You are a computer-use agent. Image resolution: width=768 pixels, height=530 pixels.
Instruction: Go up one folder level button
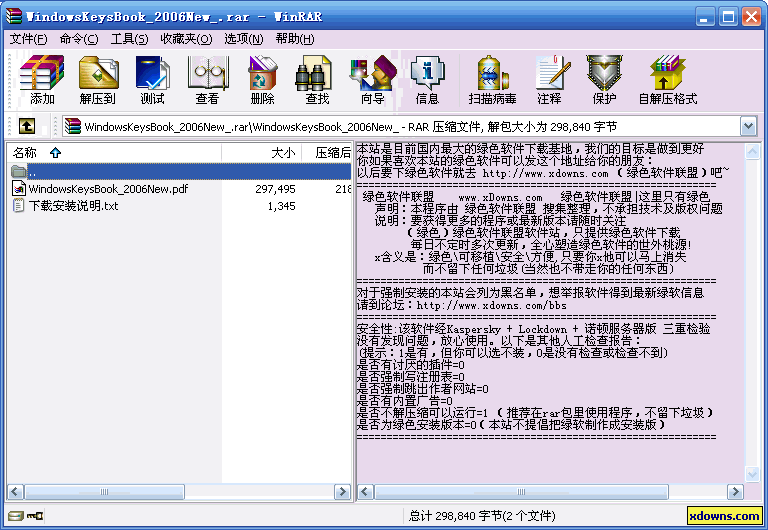click(27, 126)
